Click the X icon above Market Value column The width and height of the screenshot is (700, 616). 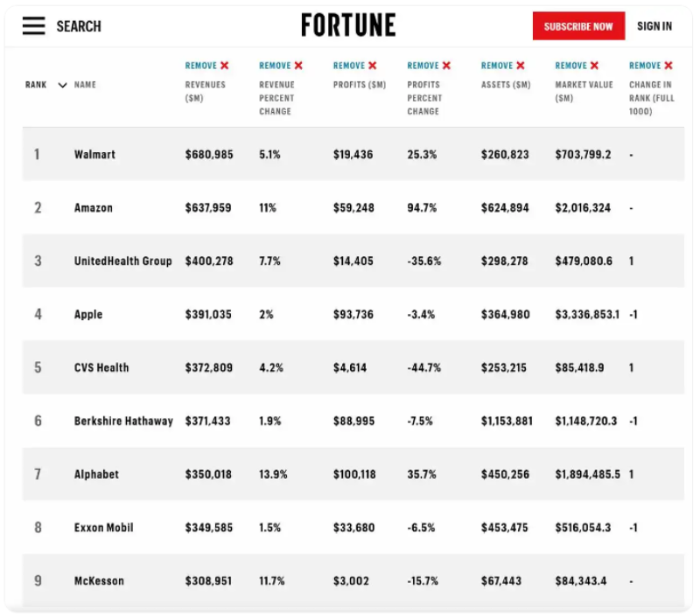point(595,66)
